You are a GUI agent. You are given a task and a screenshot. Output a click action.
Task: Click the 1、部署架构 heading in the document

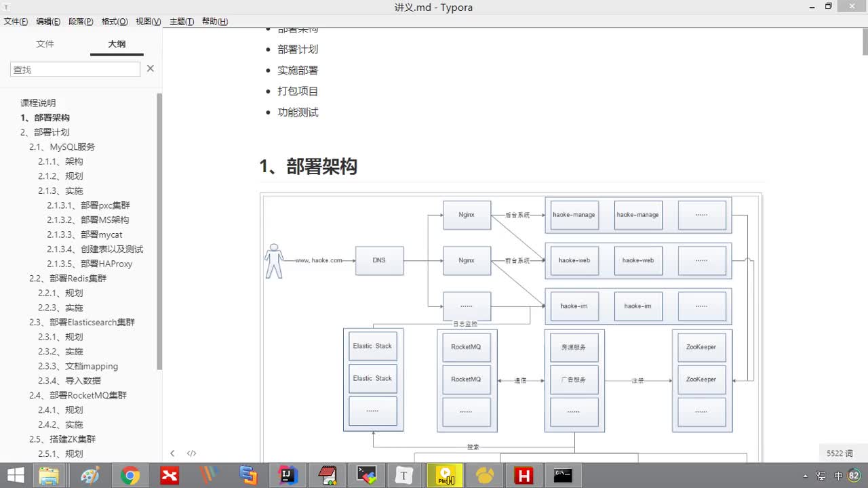pos(309,166)
